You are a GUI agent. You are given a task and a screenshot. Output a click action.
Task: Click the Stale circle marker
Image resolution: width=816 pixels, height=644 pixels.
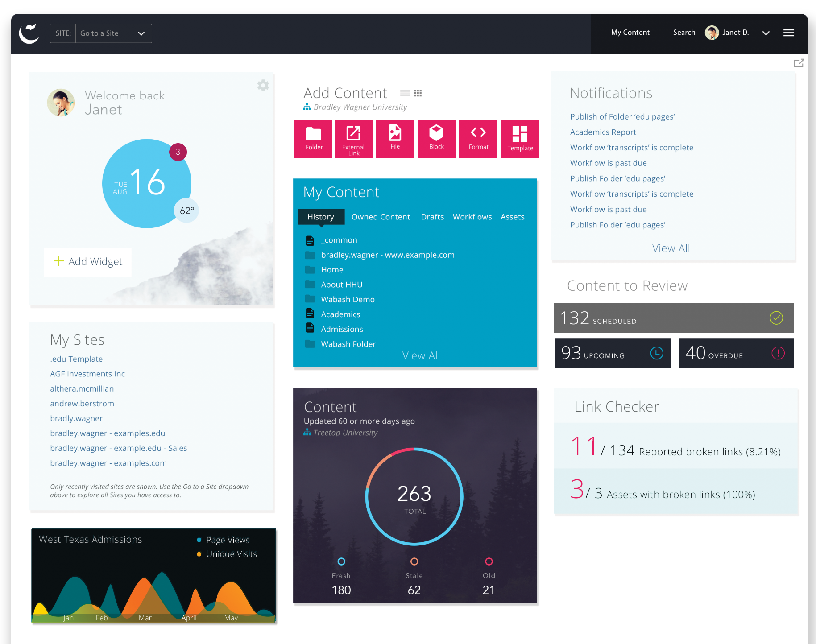414,561
